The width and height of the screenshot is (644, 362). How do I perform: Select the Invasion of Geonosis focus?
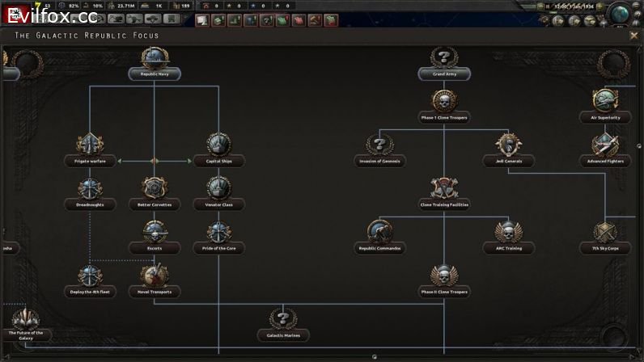click(x=379, y=145)
